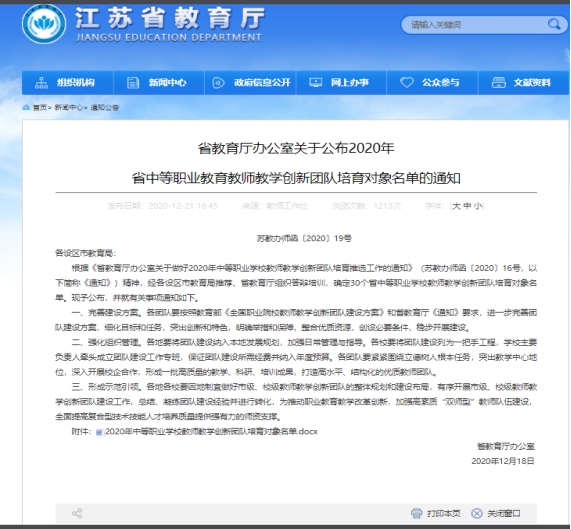Click the share icon in the footer bar
Viewport: 571px width, 529px height.
77,513
